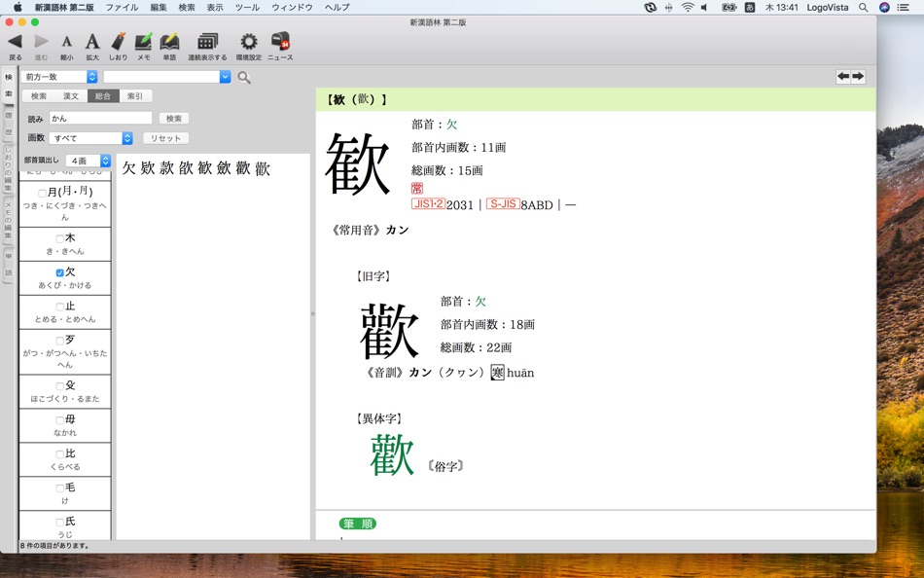Click the battery status icon
This screenshot has height=578, width=924.
[729, 8]
